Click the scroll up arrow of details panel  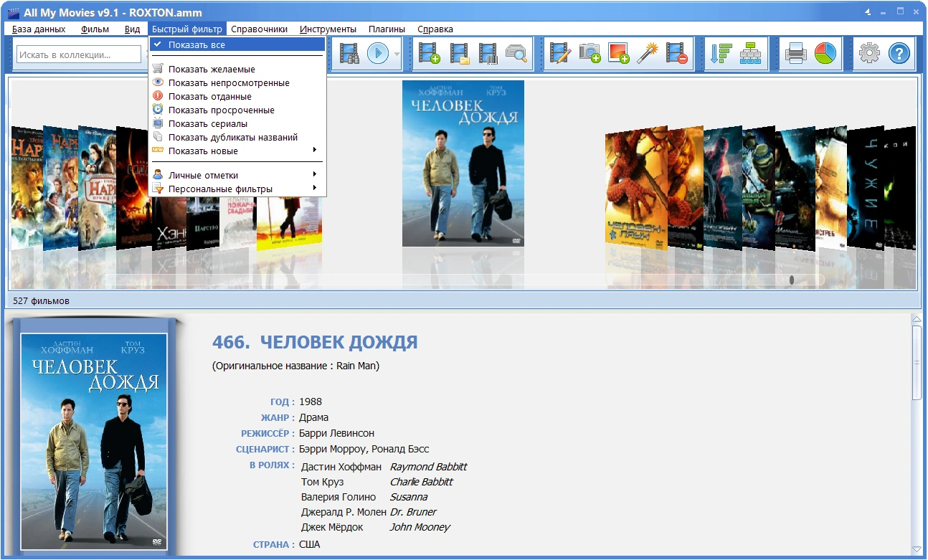(917, 319)
